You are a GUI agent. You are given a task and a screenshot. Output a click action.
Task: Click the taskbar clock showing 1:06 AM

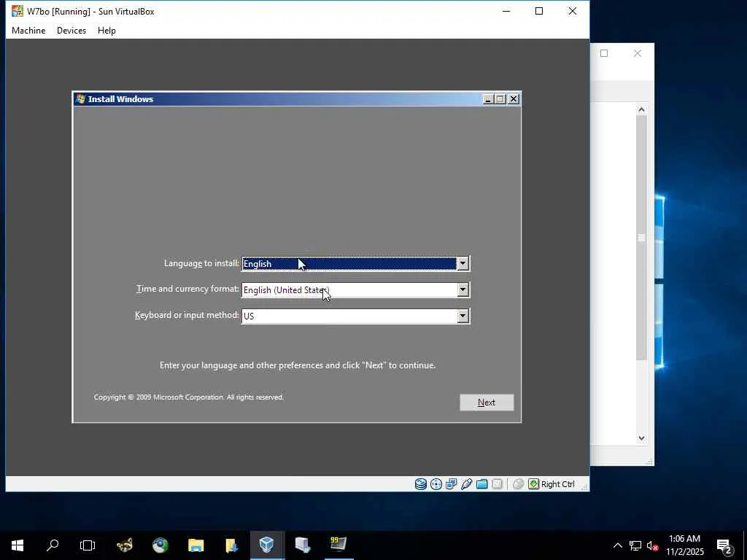684,545
